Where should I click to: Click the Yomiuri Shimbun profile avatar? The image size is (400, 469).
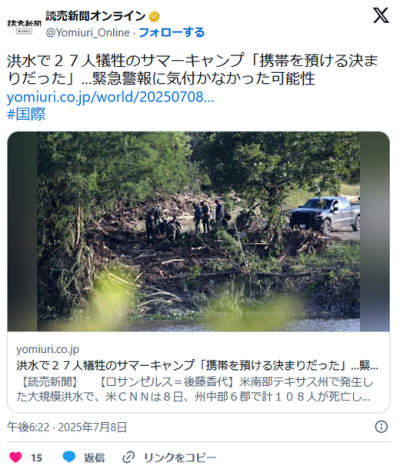[x=24, y=26]
